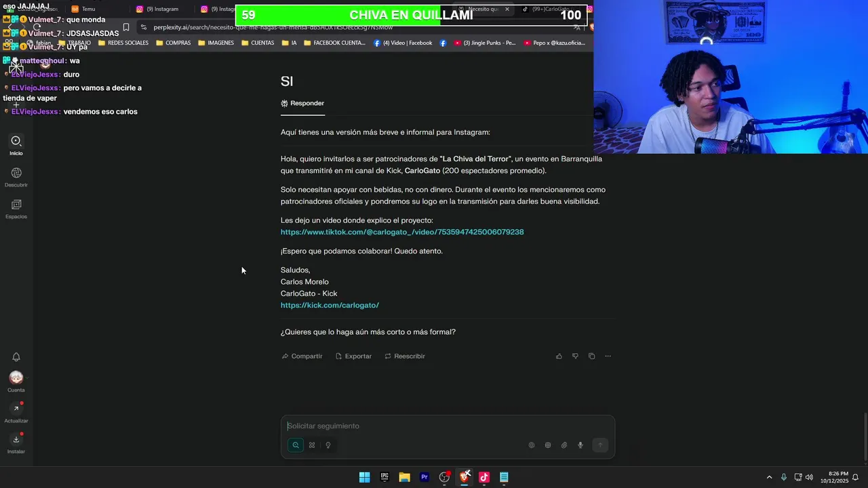
Task: Open File Explorer from taskbar
Action: click(x=405, y=477)
